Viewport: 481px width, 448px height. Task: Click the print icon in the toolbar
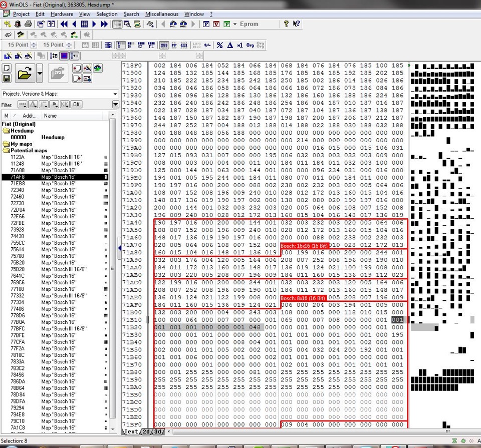pos(28,24)
